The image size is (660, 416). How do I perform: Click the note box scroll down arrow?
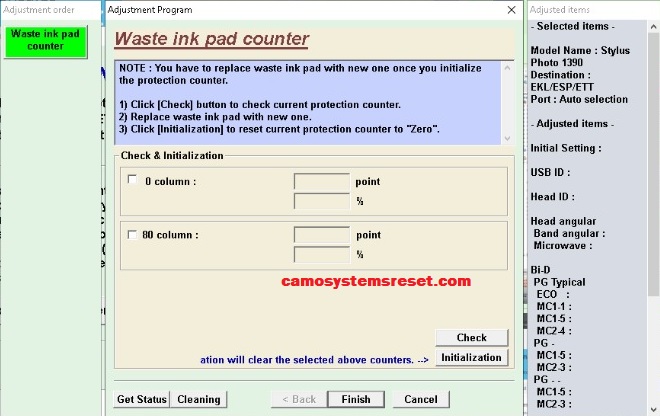(x=507, y=138)
